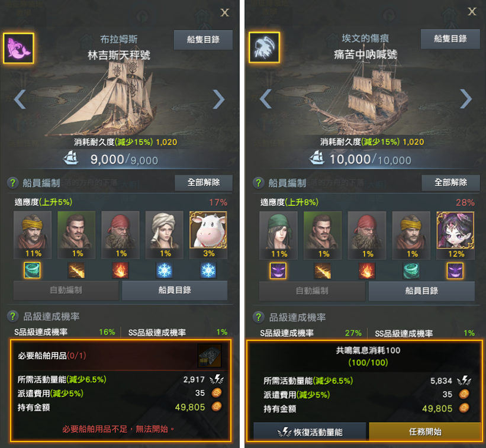This screenshot has width=486, height=448.
Task: Click left panel's fire skill icon
Action: click(x=120, y=270)
